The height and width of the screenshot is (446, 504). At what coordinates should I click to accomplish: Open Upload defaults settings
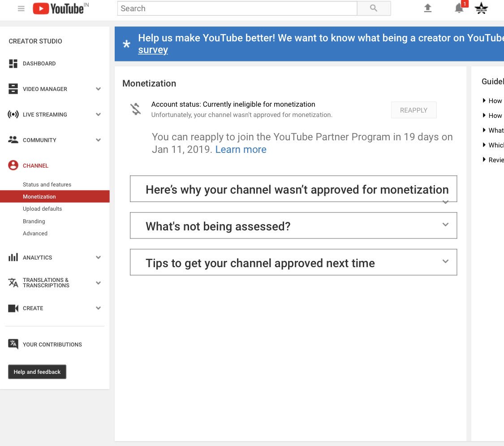click(42, 209)
